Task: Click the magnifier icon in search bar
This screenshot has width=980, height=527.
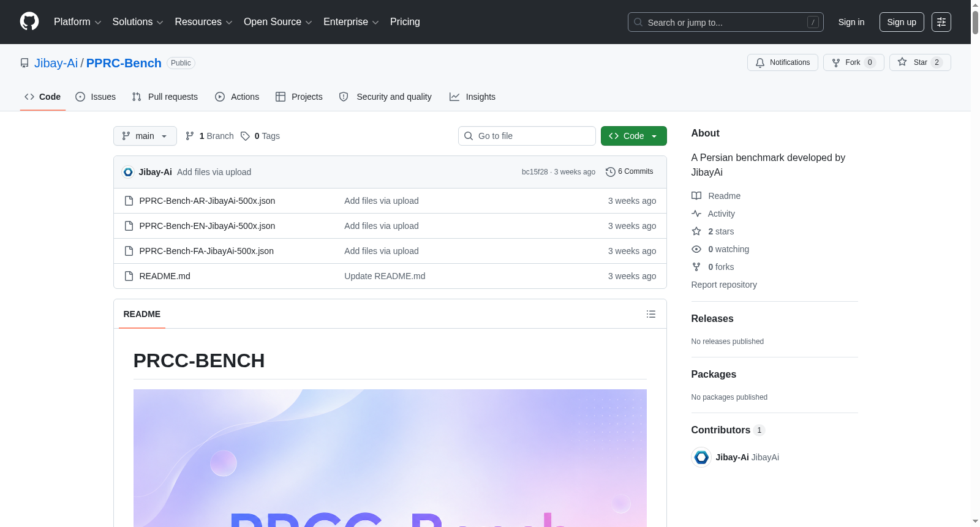Action: tap(638, 22)
